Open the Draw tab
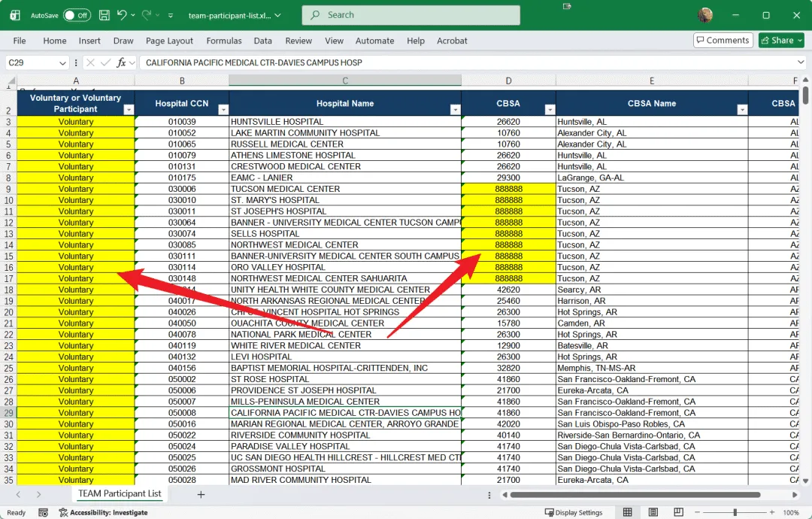Viewport: 812px width, 519px height. 123,41
